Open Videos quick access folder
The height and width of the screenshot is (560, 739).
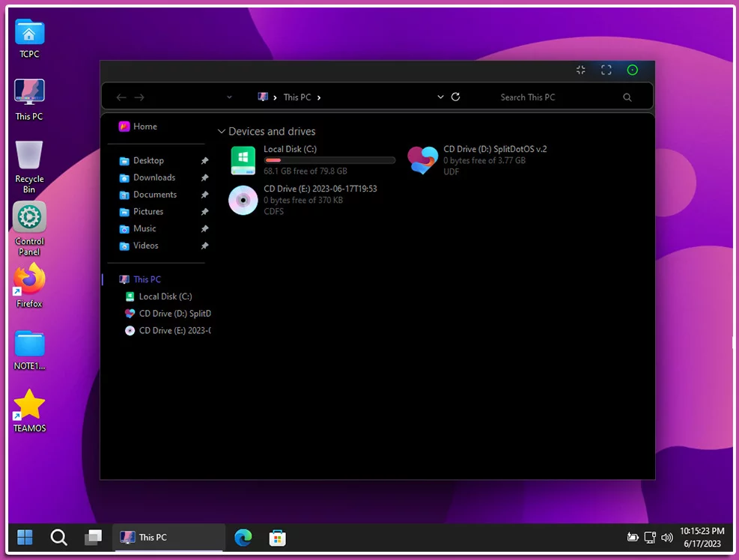[x=139, y=246]
